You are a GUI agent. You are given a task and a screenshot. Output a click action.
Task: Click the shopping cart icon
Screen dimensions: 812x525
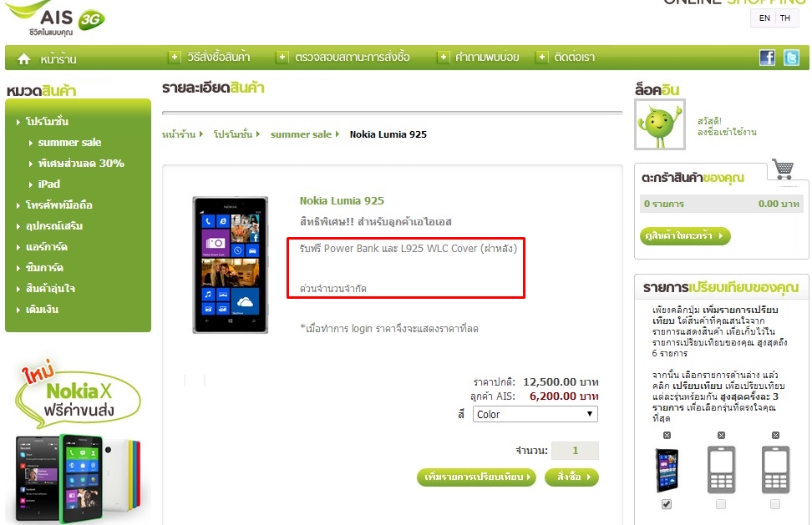pos(783,169)
